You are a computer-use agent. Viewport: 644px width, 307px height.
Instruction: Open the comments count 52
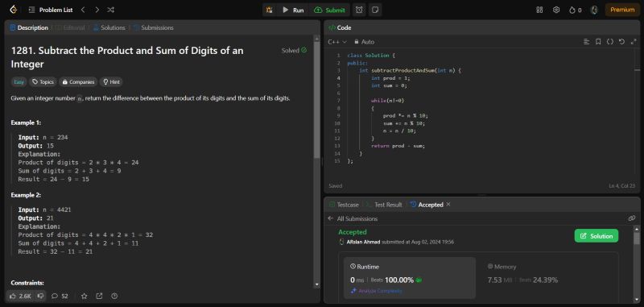point(60,296)
